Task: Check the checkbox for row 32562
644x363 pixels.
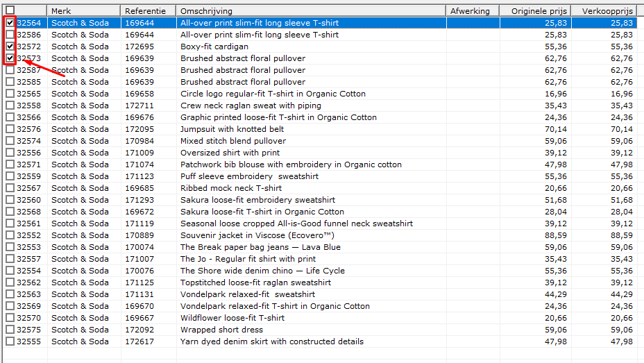Action: point(10,282)
